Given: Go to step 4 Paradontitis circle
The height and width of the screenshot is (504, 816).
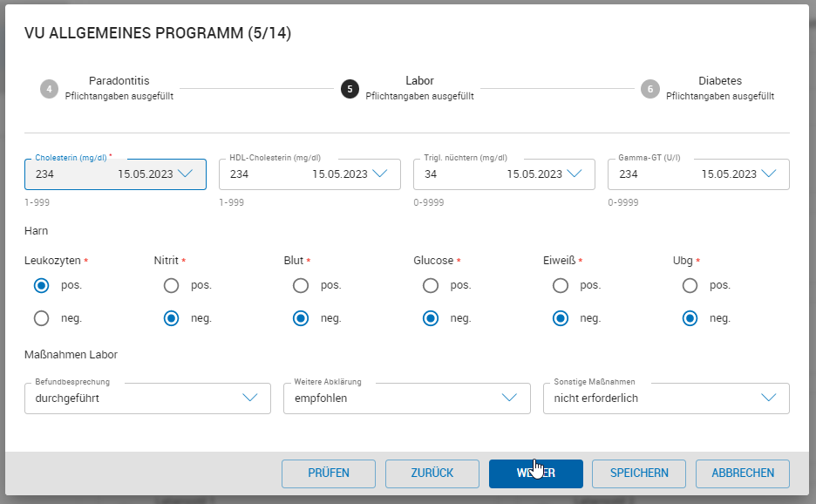Looking at the screenshot, I should point(49,89).
